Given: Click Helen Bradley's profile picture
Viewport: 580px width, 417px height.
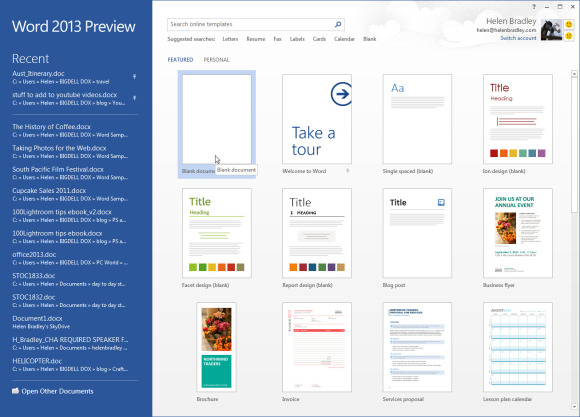Looking at the screenshot, I should [x=551, y=30].
